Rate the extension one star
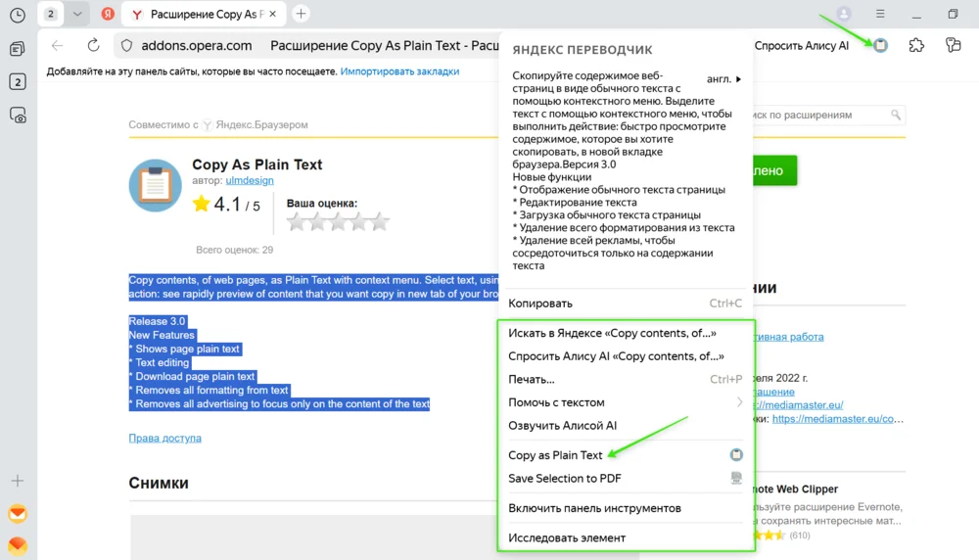979x560 pixels. (296, 221)
